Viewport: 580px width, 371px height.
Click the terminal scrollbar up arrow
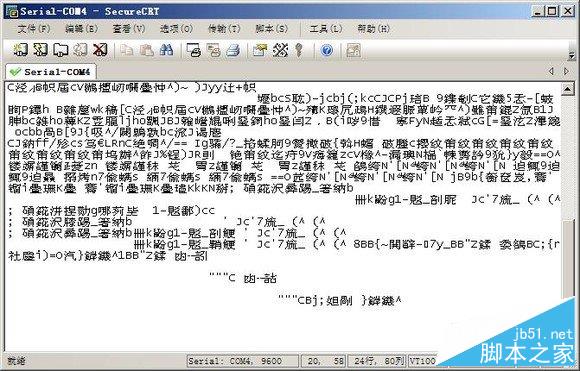[x=567, y=88]
